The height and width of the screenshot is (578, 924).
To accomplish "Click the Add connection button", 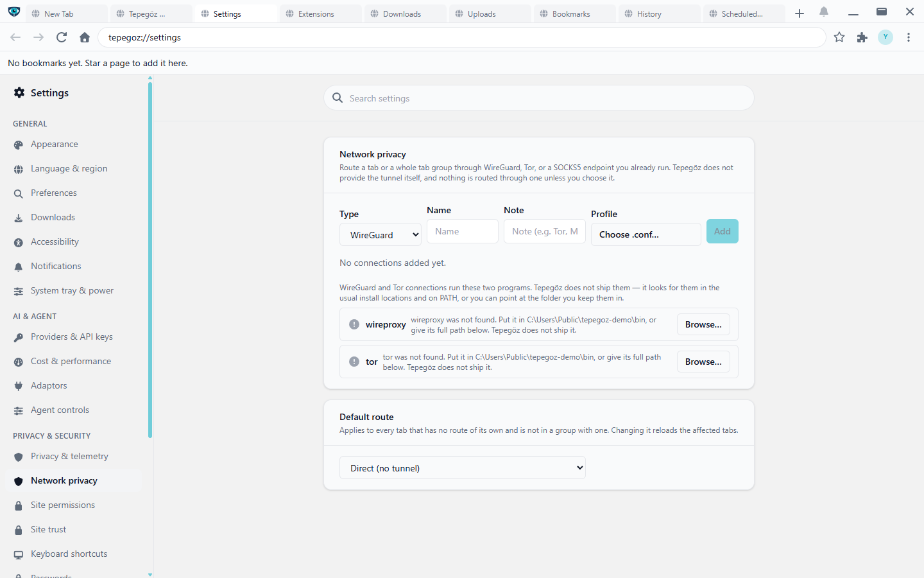I will tap(723, 231).
